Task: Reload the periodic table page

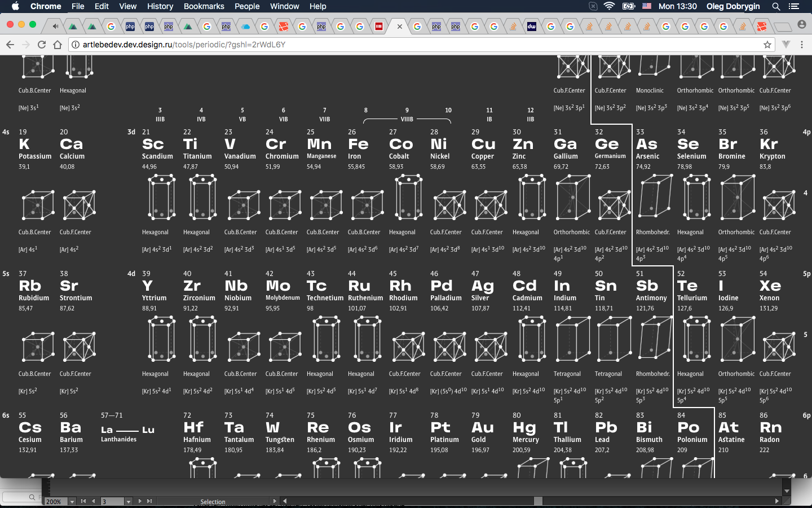Action: point(41,45)
